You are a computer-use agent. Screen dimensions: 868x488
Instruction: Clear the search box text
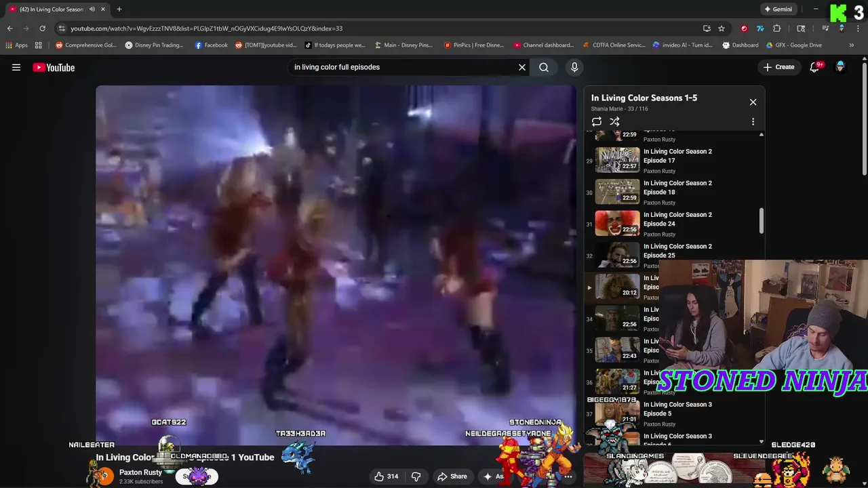click(x=522, y=67)
